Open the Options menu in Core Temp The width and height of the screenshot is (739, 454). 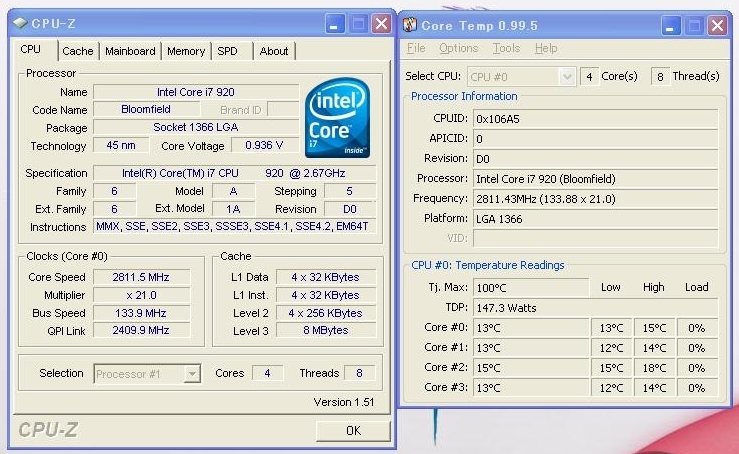coord(459,48)
